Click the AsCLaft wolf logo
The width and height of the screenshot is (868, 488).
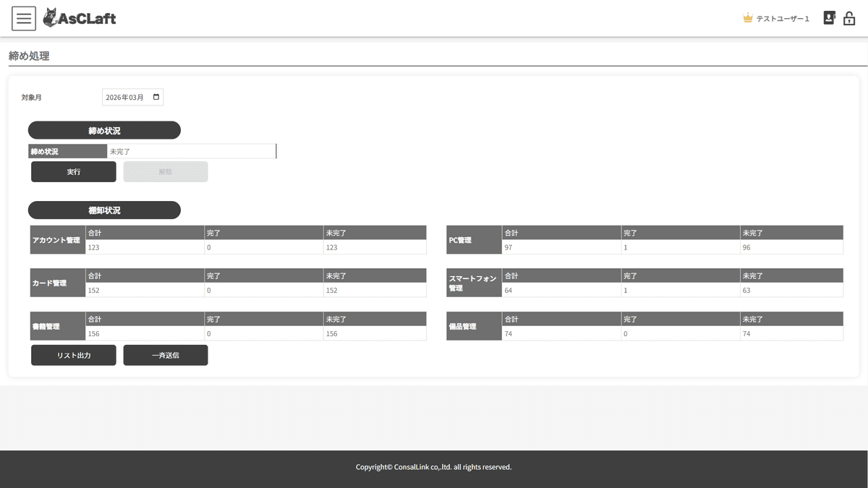(x=80, y=18)
